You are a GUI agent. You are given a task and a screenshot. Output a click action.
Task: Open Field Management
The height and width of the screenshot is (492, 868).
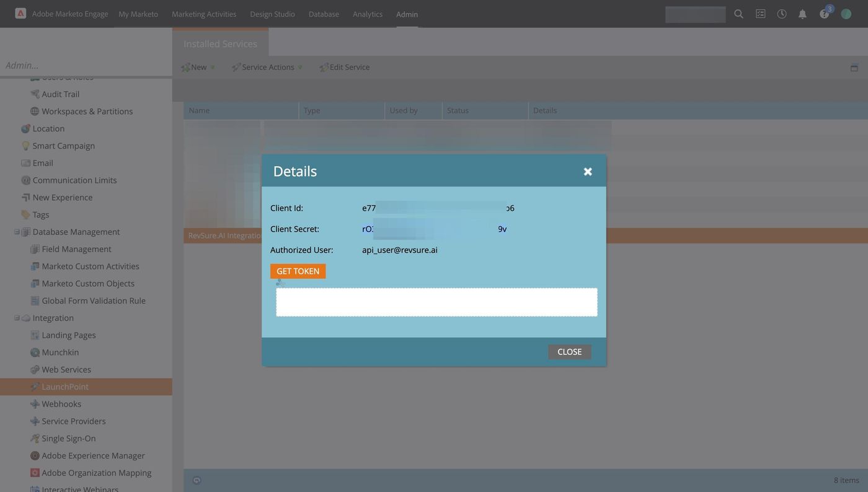click(76, 249)
